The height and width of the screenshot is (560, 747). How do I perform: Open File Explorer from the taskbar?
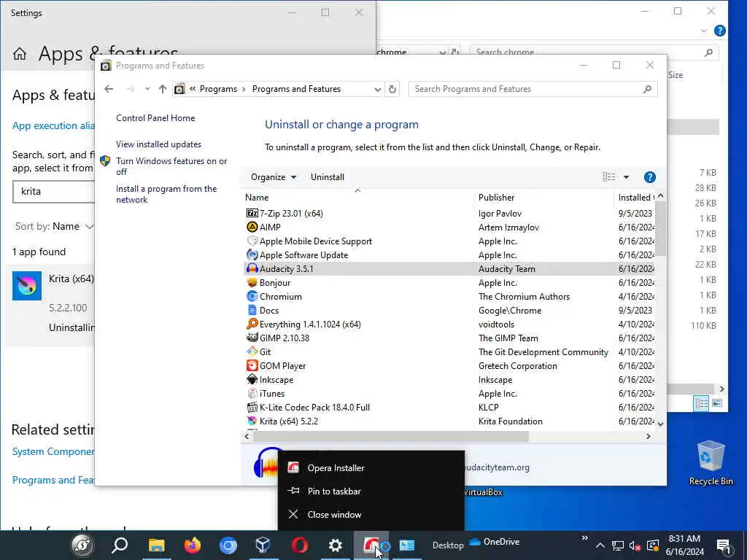click(157, 545)
